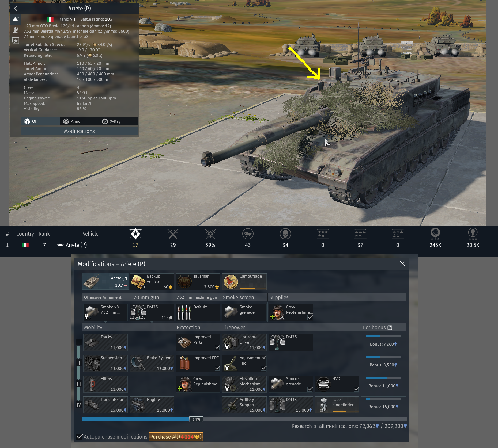The height and width of the screenshot is (448, 498).
Task: Click the Purchase All button
Action: [176, 437]
